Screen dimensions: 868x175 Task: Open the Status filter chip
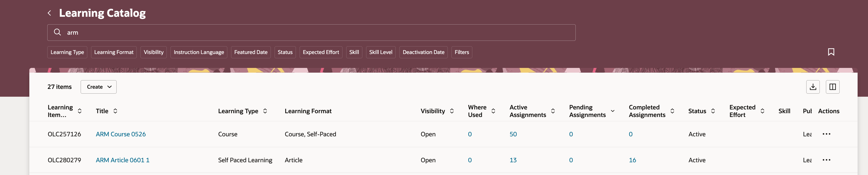click(285, 52)
